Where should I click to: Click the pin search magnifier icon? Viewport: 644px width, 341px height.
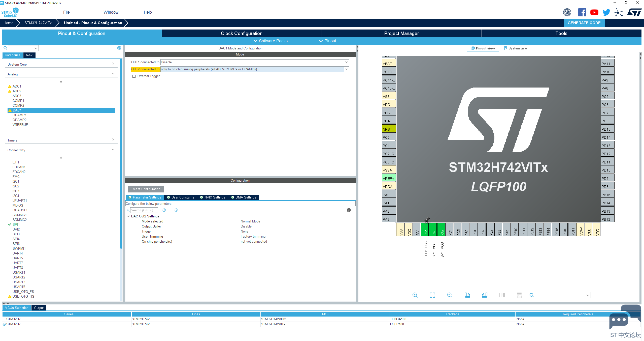(x=531, y=295)
